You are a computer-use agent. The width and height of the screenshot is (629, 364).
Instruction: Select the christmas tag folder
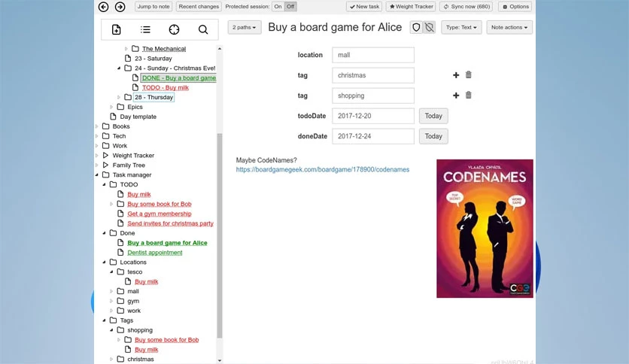point(141,359)
